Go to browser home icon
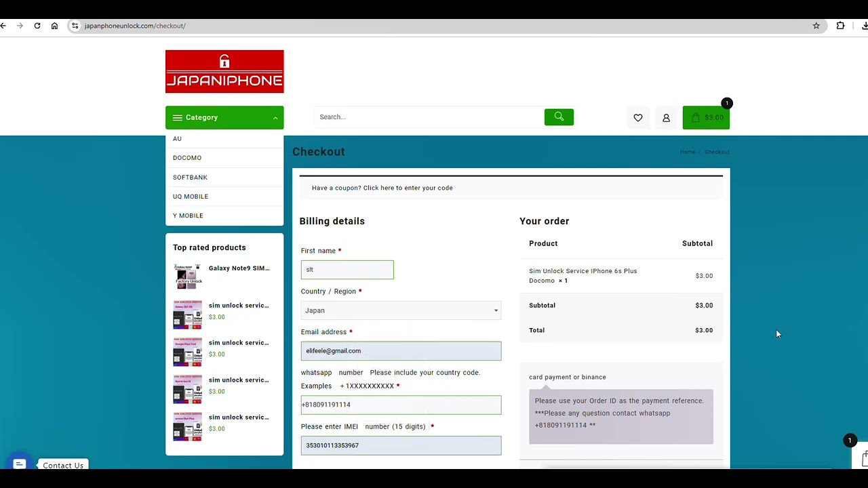The image size is (868, 488). tap(54, 26)
